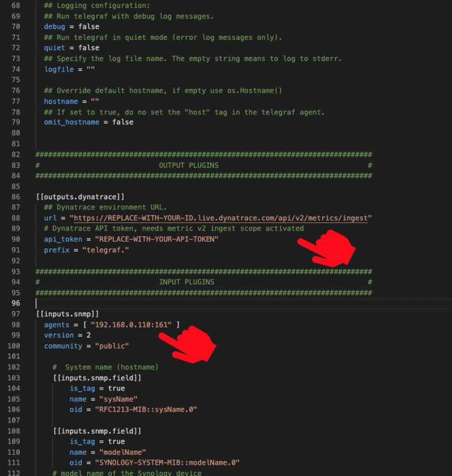
Task: Click the prefix value "telegraf."
Action: pos(105,250)
